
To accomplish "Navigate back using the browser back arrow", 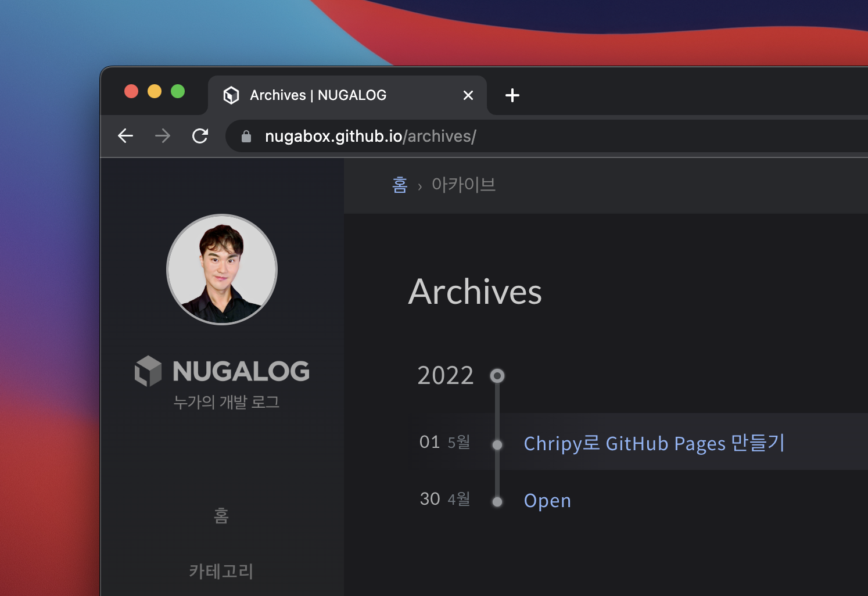I will click(125, 135).
